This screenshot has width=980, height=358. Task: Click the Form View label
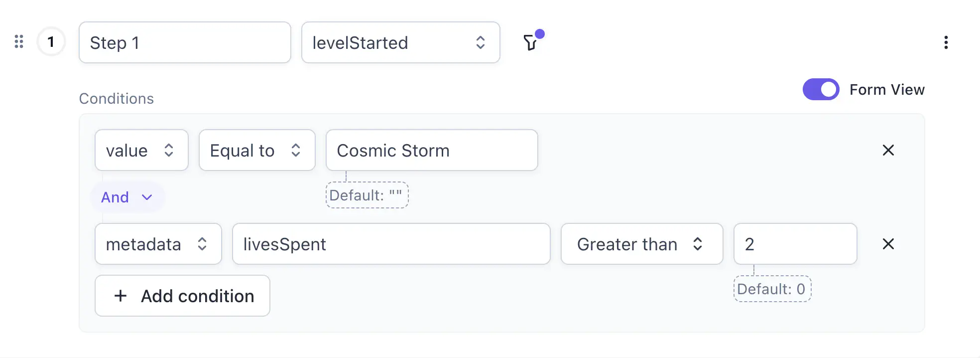[x=887, y=89]
